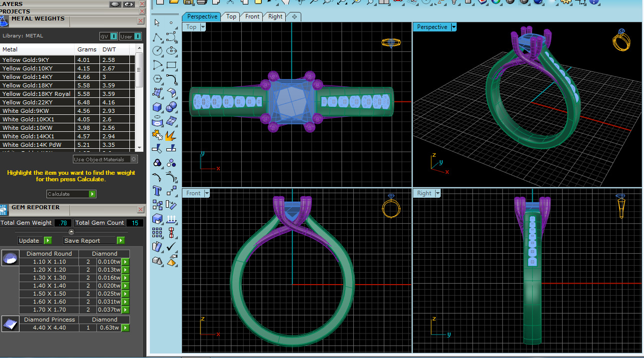Select the Split tool

(171, 149)
